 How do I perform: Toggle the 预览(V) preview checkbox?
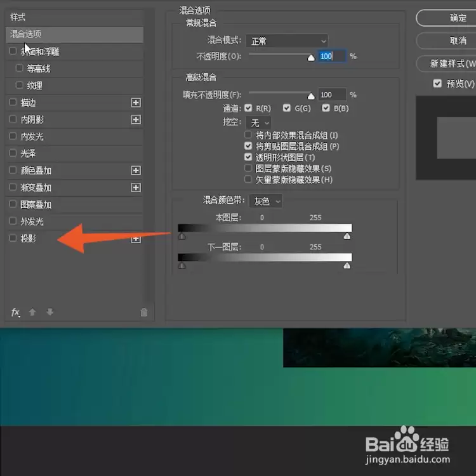click(x=437, y=83)
